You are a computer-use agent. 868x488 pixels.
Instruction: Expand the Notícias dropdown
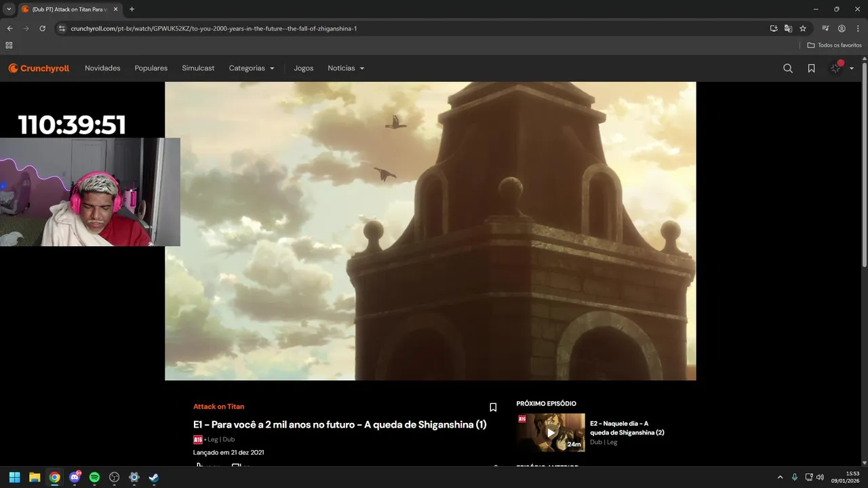point(346,68)
